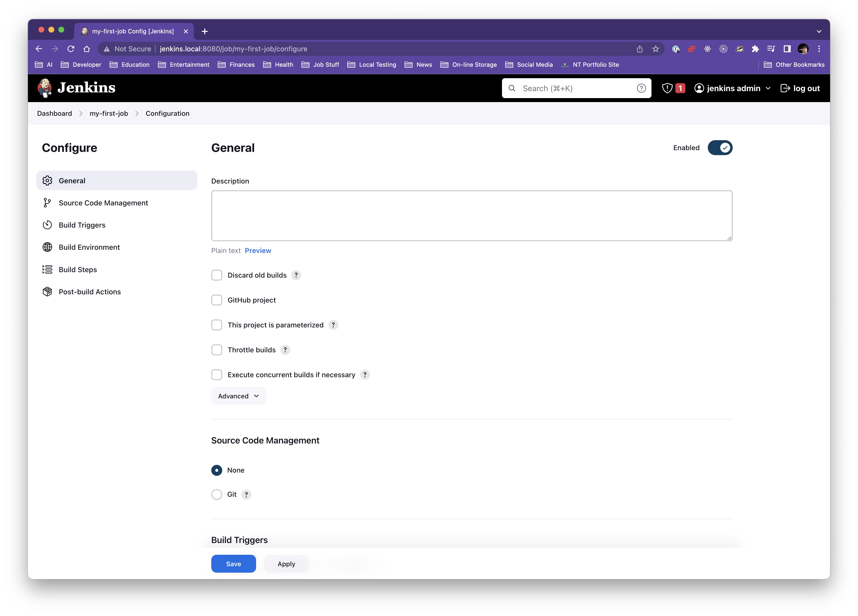Click into the Description text area
The image size is (858, 616).
point(471,216)
